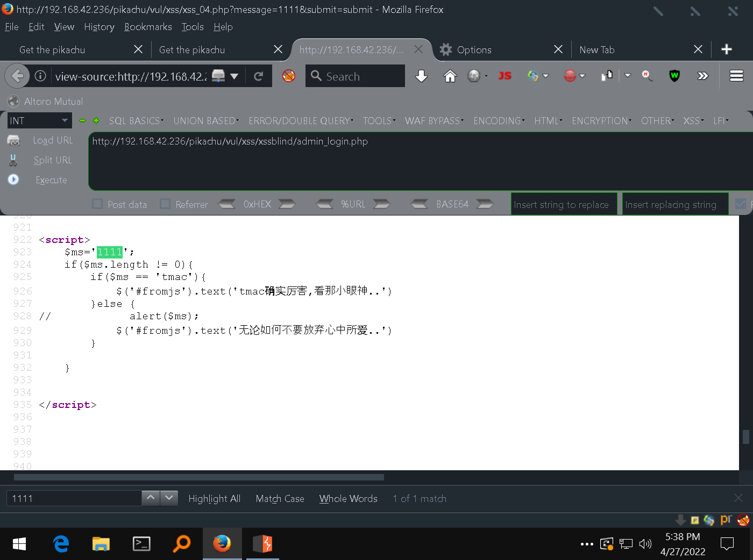This screenshot has width=753, height=560.
Task: Decode with BASE64 left arrow
Action: click(x=420, y=204)
